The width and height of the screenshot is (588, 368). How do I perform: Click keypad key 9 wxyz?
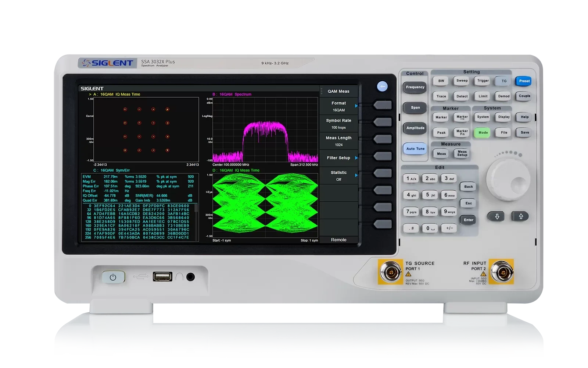[x=449, y=212]
